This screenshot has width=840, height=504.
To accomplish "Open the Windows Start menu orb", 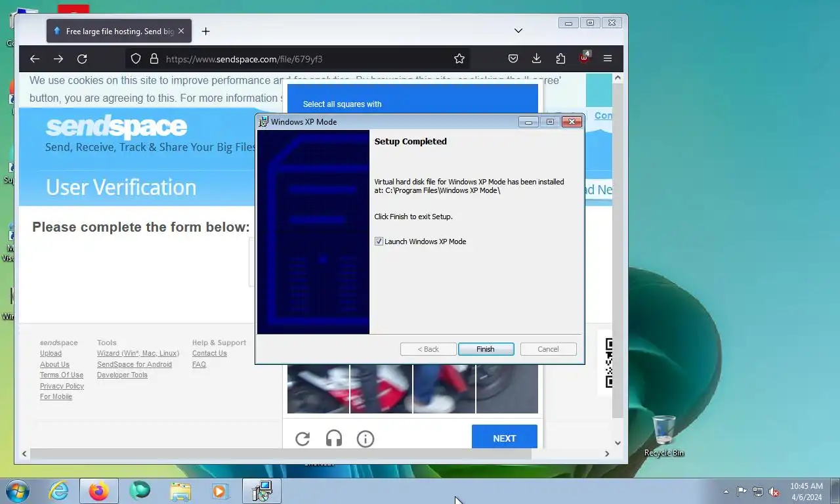I will click(16, 491).
